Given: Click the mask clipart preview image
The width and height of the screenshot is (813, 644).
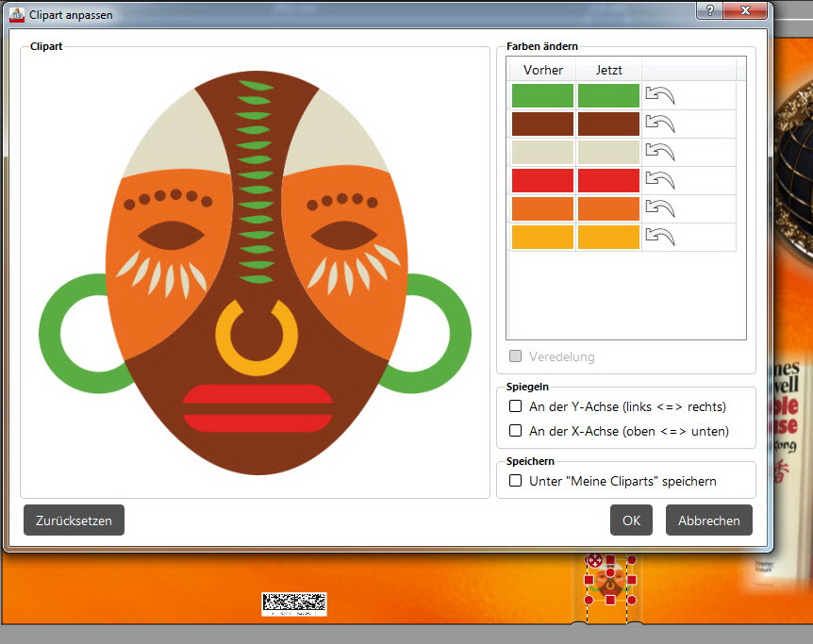Looking at the screenshot, I should 255,273.
